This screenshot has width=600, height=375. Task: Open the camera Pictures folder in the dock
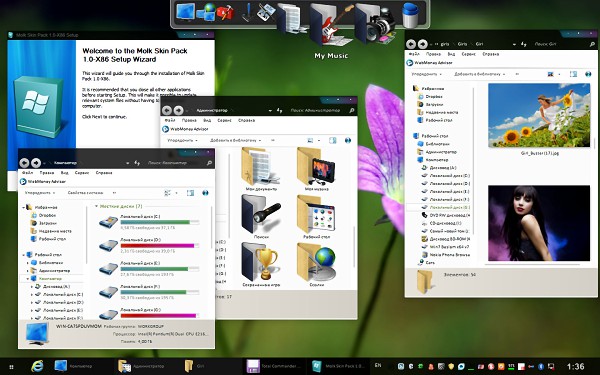[x=375, y=24]
